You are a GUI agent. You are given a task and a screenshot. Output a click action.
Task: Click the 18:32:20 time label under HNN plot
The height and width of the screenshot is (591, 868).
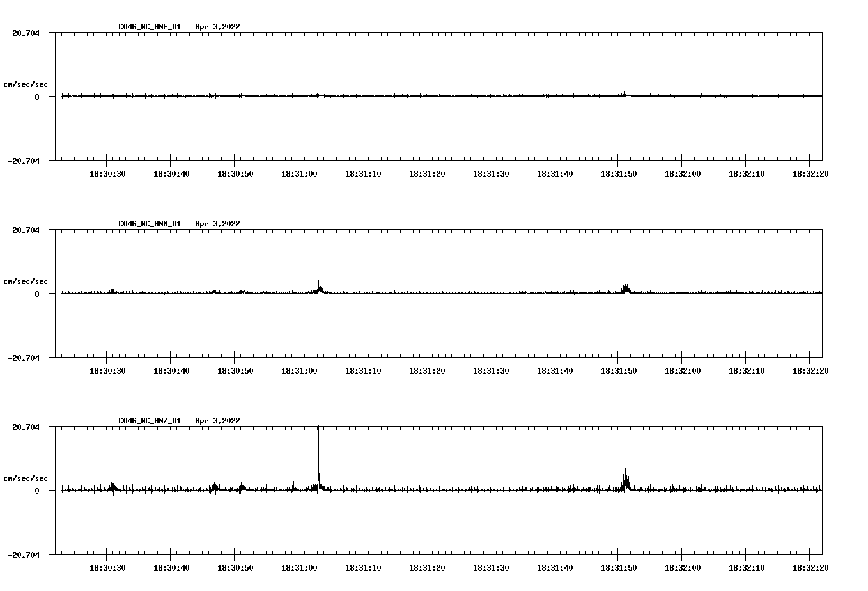tap(810, 371)
